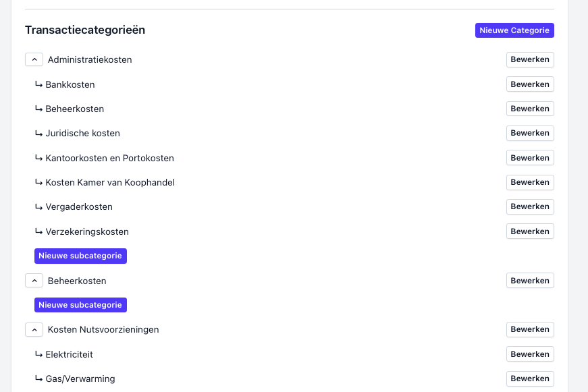Collapse the Kosten Nutsvoorzieningen category
Viewport: 588px width, 392px height.
point(34,330)
